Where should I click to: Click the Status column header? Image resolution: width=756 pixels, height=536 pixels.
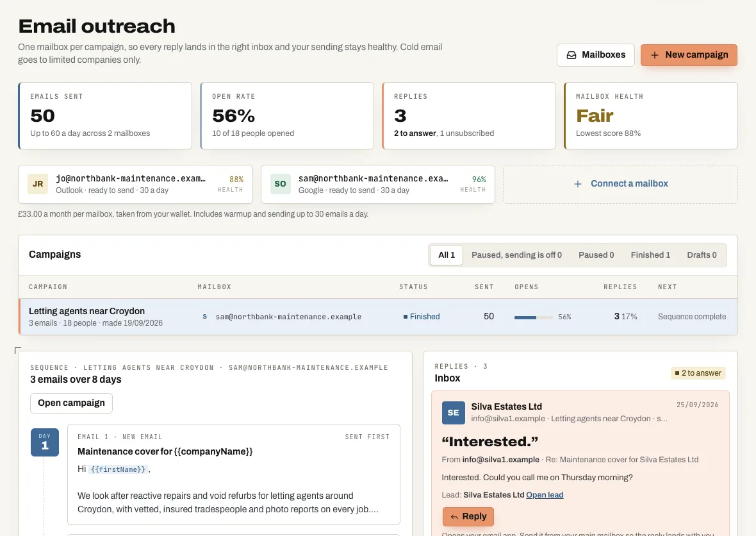point(413,287)
